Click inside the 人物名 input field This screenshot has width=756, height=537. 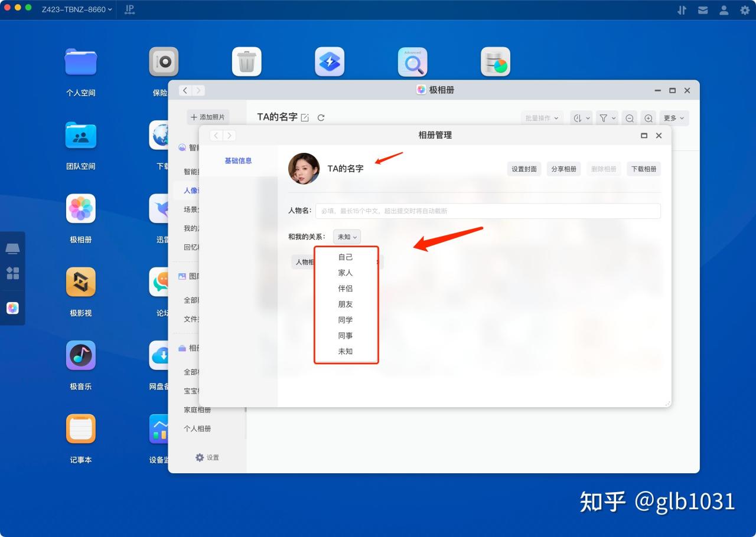click(488, 211)
